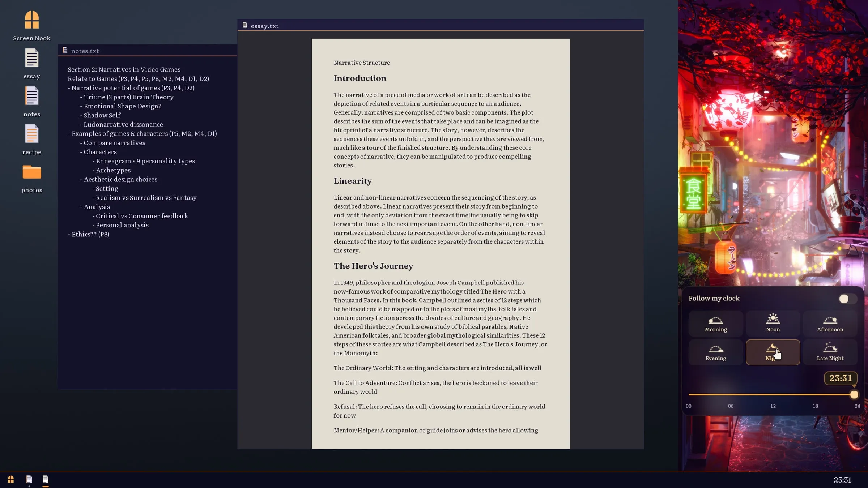The width and height of the screenshot is (868, 488).
Task: Click the Linearity heading in essay
Action: [353, 181]
